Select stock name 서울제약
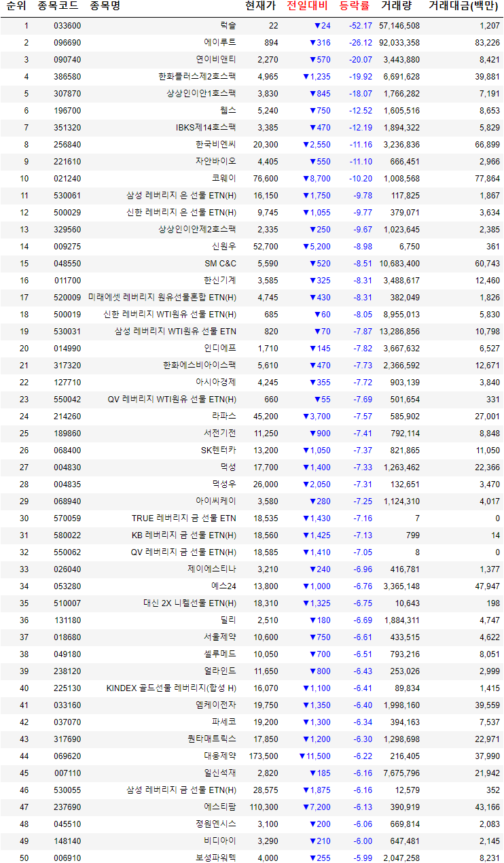Viewport: 504px width, 863px height. (x=220, y=637)
